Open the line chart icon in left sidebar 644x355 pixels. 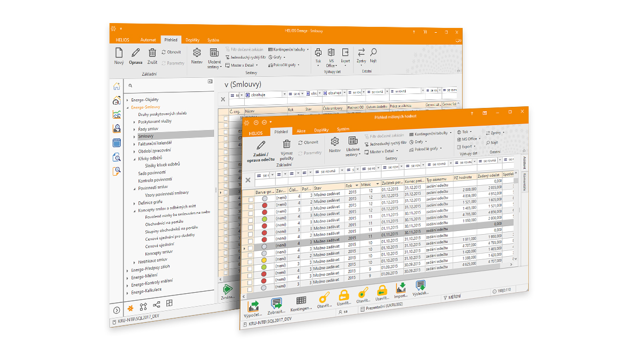(116, 114)
